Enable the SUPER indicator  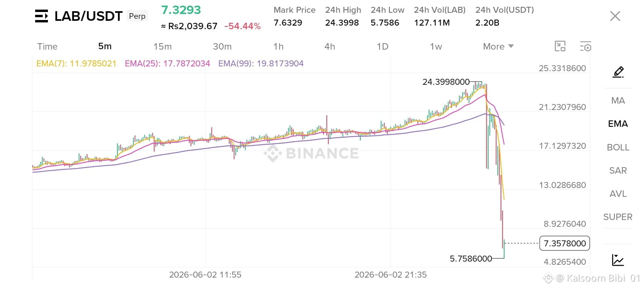[x=618, y=217]
